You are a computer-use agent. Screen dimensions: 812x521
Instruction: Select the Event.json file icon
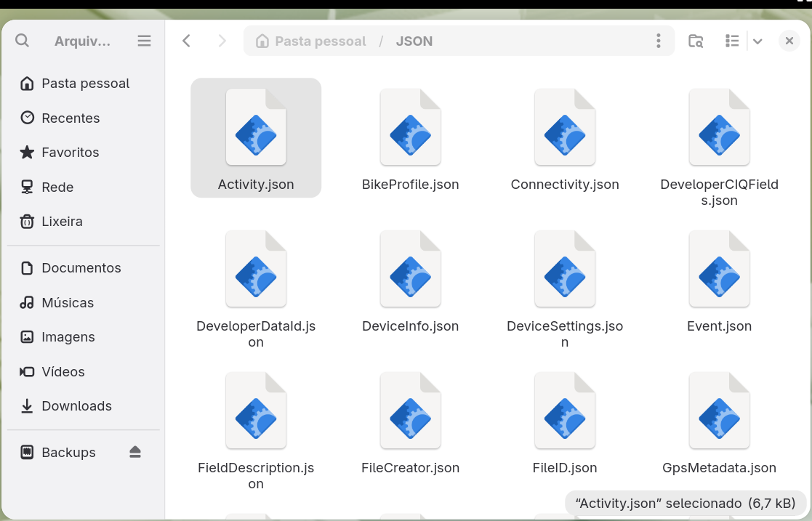pyautogui.click(x=719, y=269)
